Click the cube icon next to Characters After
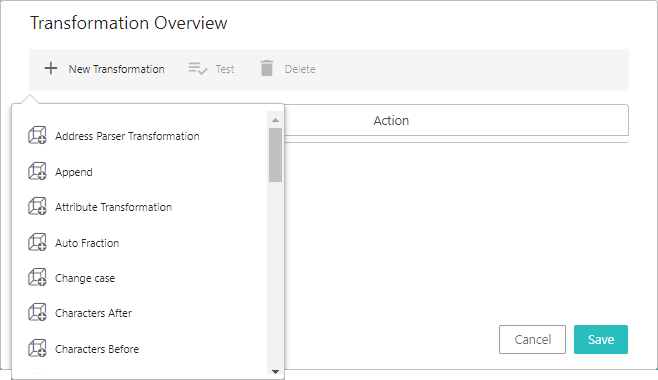Screen dimensions: 658x380 (x=37, y=312)
